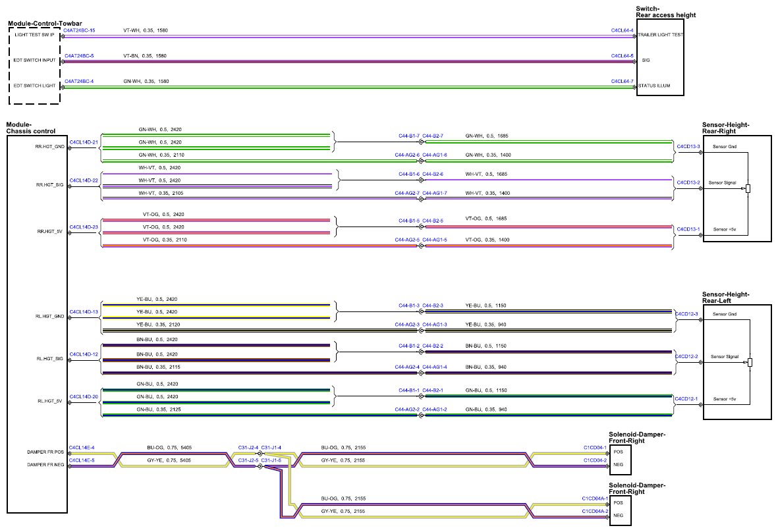This screenshot has width=778, height=532.
Task: Click the potentiometer symbol in Sensor-Height-Rear-Right
Action: point(748,188)
